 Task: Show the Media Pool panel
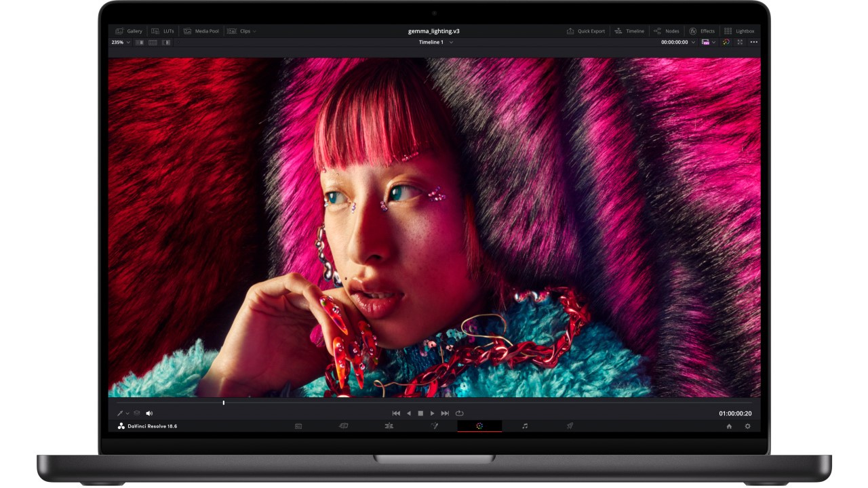click(x=201, y=31)
